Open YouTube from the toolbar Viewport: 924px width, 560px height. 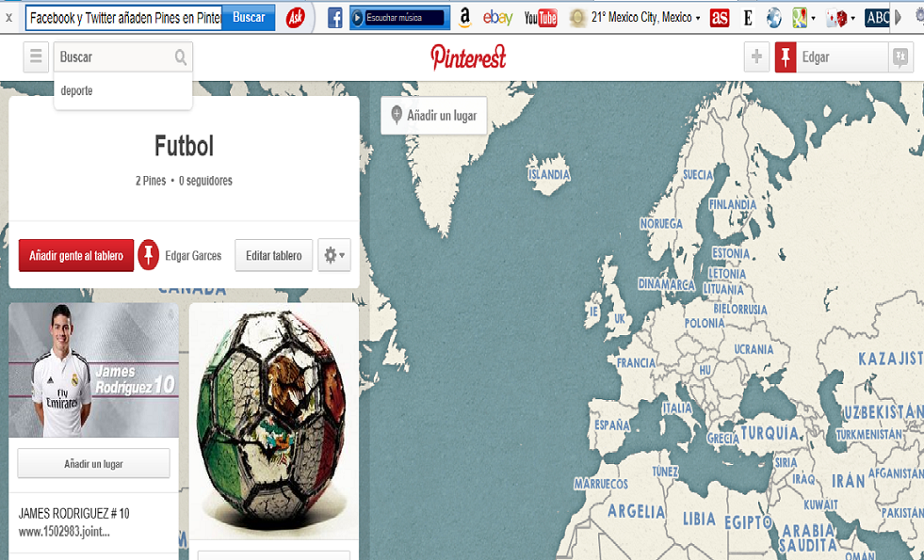(541, 18)
